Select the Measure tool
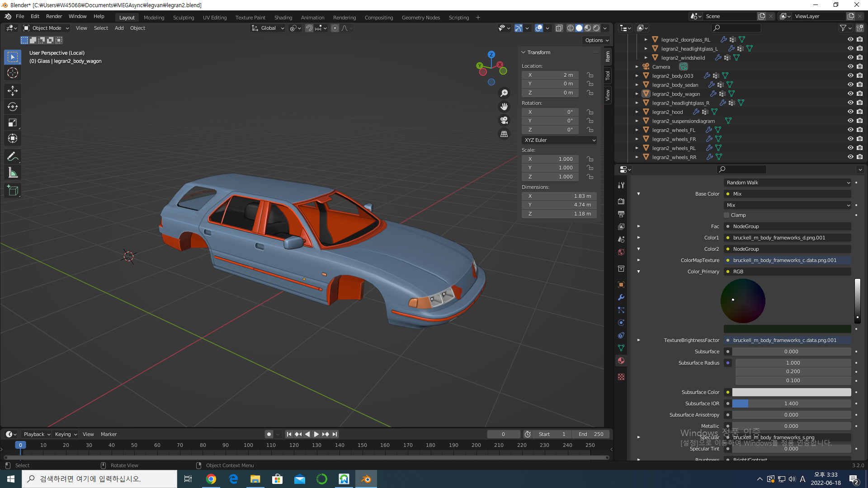The image size is (868, 488). coord(13,173)
